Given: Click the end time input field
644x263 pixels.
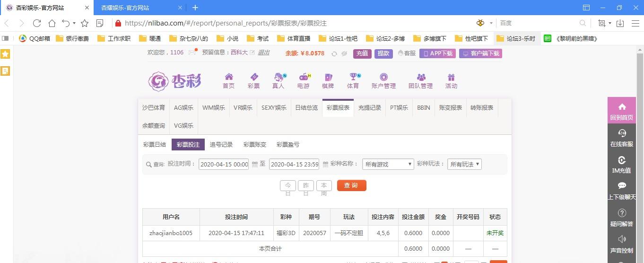Looking at the screenshot, I should (x=294, y=164).
